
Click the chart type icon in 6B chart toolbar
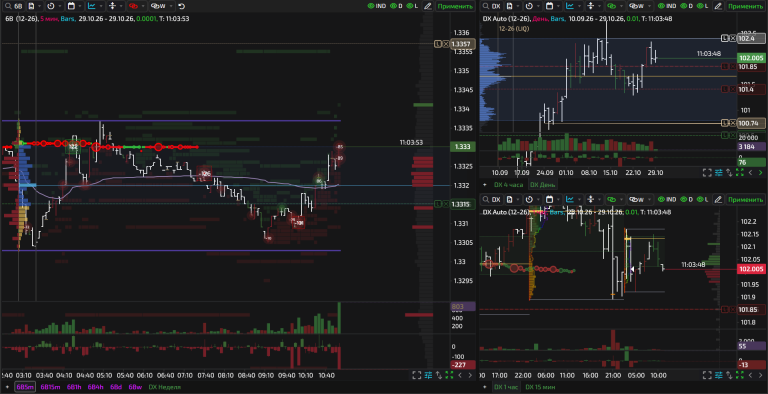(x=92, y=6)
